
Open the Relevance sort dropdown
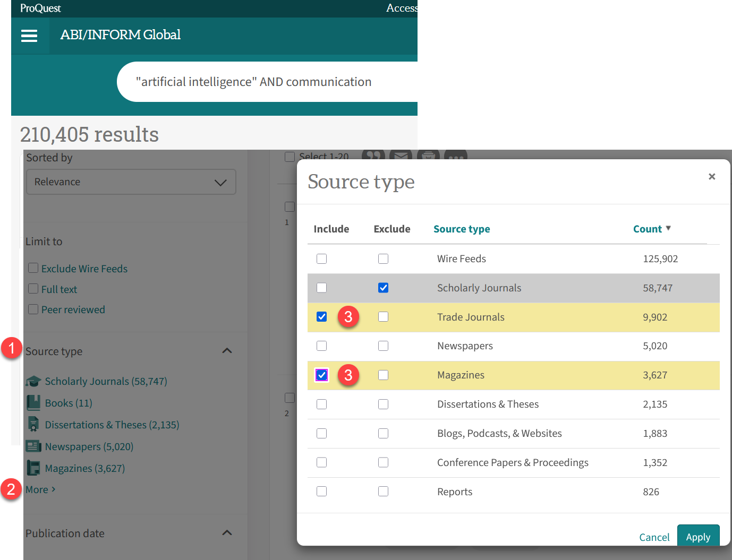coord(131,182)
